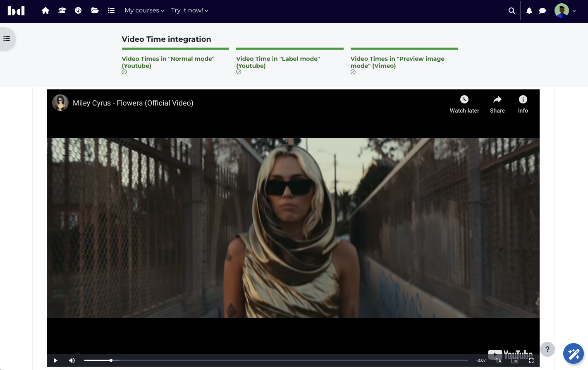Open Video Time in "Label mode" (Youtube)
The width and height of the screenshot is (588, 370).
(x=278, y=62)
